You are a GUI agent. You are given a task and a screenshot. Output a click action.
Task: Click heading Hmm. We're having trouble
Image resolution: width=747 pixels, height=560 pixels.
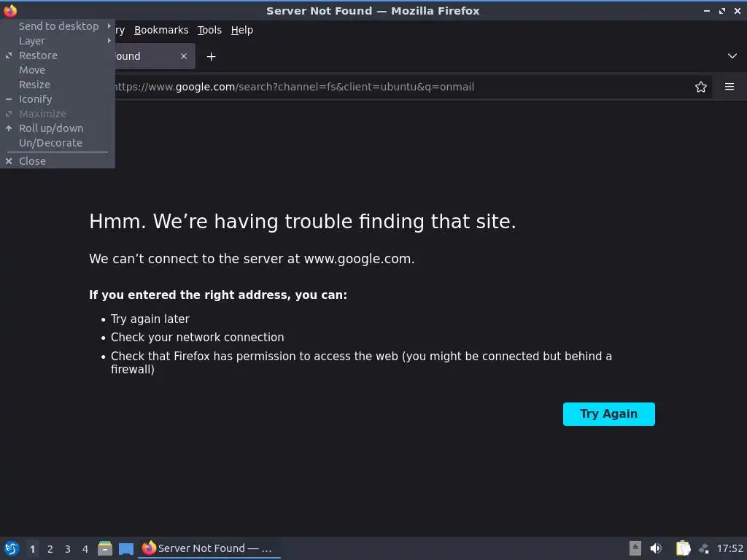pos(303,222)
